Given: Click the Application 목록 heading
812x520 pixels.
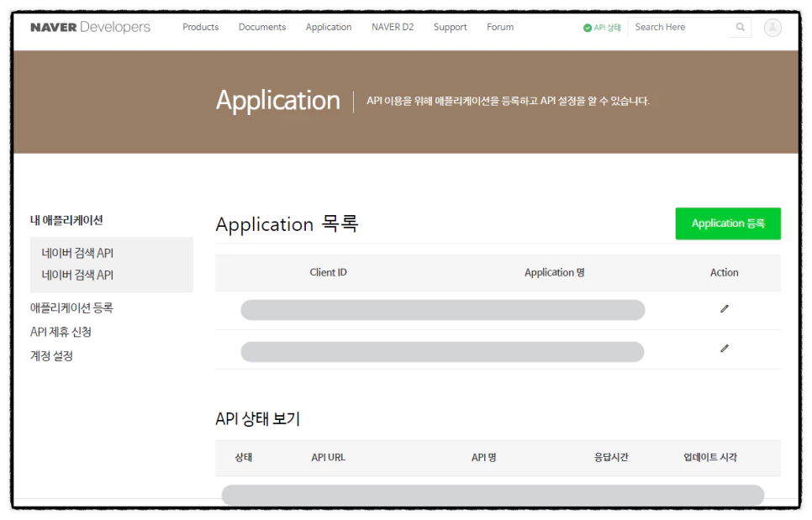Looking at the screenshot, I should click(287, 224).
